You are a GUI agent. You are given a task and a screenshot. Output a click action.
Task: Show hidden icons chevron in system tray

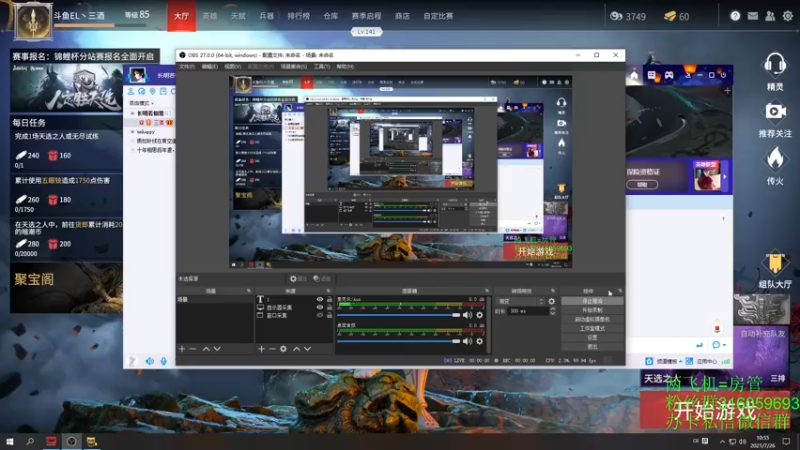click(722, 441)
